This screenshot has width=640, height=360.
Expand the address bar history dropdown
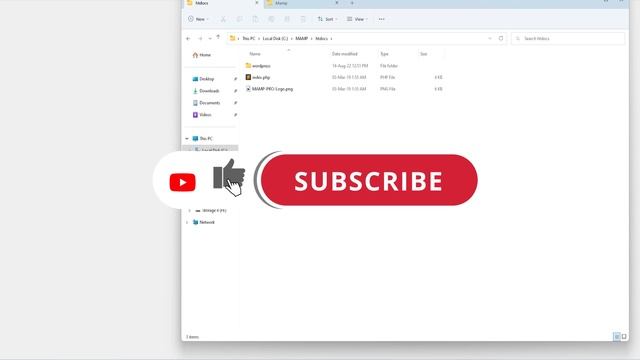point(490,38)
